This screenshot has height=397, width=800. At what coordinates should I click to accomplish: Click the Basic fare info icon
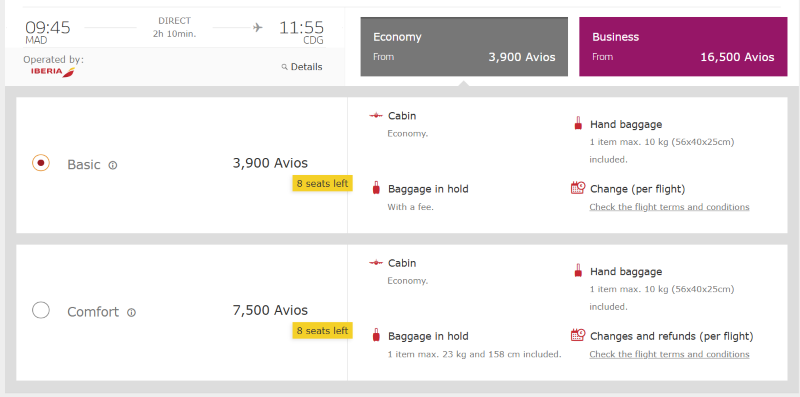pyautogui.click(x=113, y=165)
